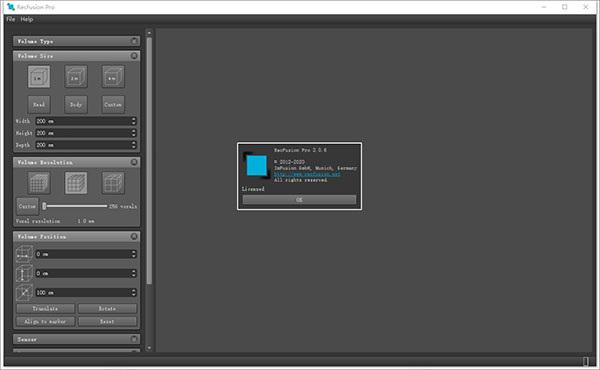Click the Depth field stepper arrows
This screenshot has width=600, height=370.
[x=134, y=145]
